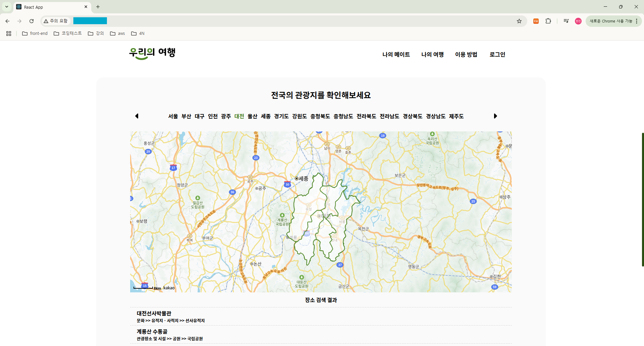Open the orange extension icon in toolbar
Viewport: 644px width, 346px height.
536,21
